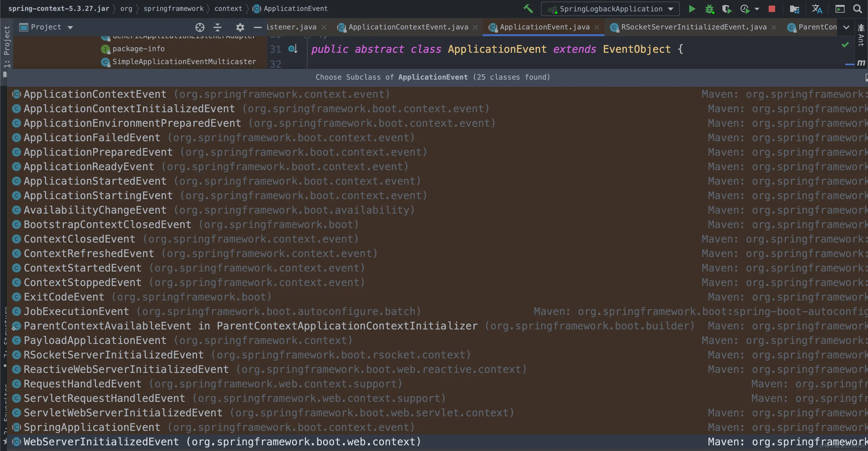Viewport: 868px width, 451px height.
Task: Open the SpringLogbackApplication run configuration dropdown
Action: (610, 9)
